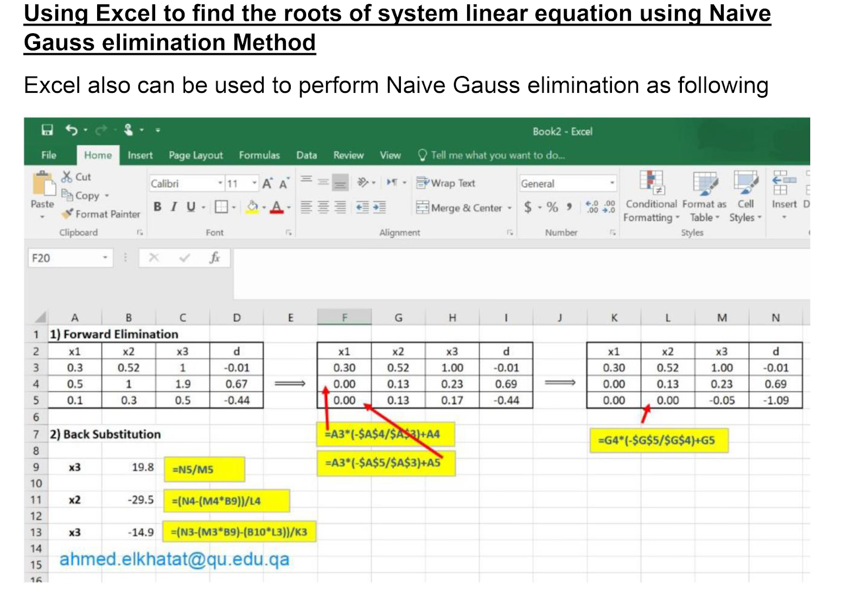
Task: Switch to the Formulas tab
Action: [259, 155]
